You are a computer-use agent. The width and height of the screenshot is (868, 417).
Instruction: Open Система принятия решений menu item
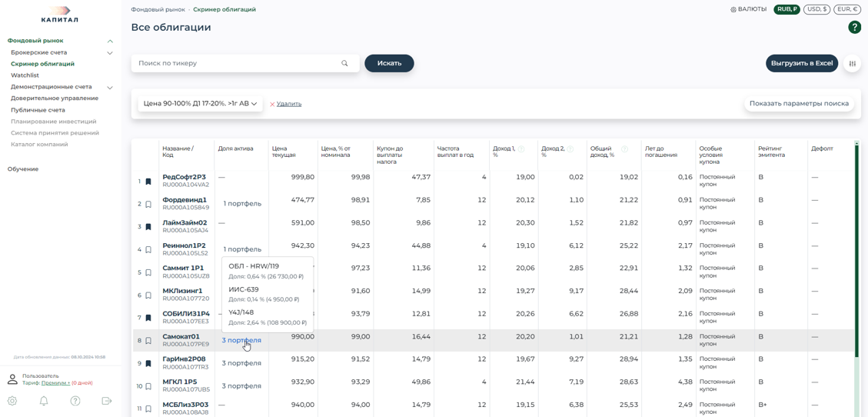55,133
